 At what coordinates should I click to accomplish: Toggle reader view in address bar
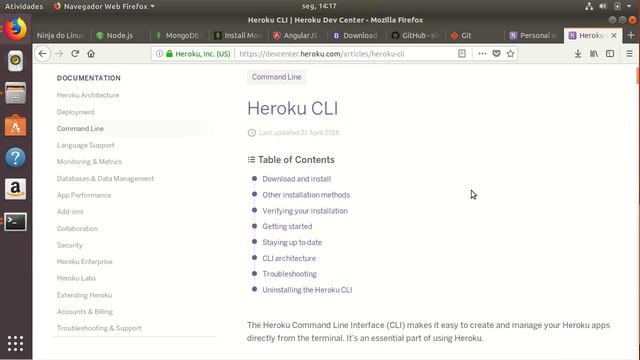pos(462,53)
